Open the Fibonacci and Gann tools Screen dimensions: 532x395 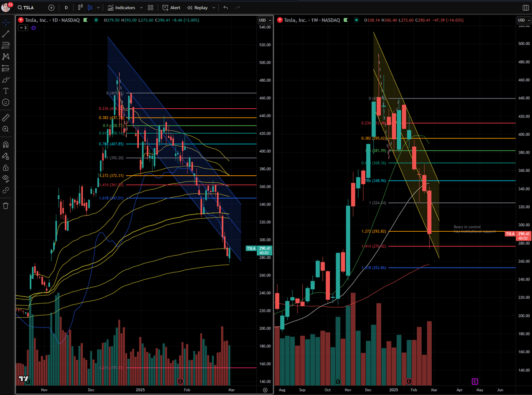click(6, 45)
